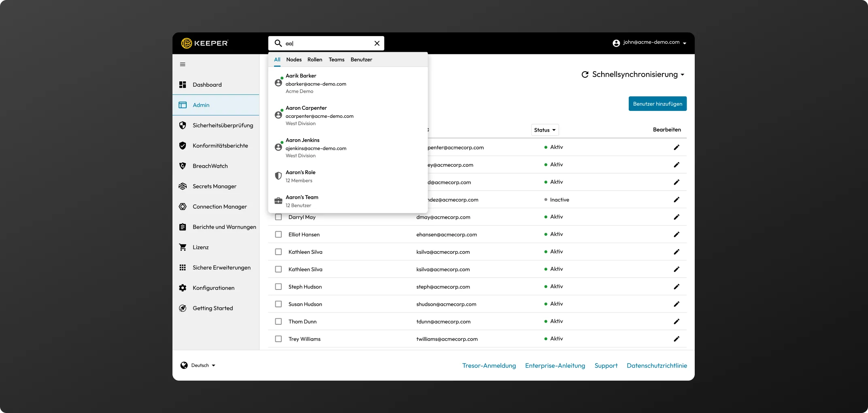
Task: Click ehansen@acmecorp.com email cell
Action: (447, 234)
